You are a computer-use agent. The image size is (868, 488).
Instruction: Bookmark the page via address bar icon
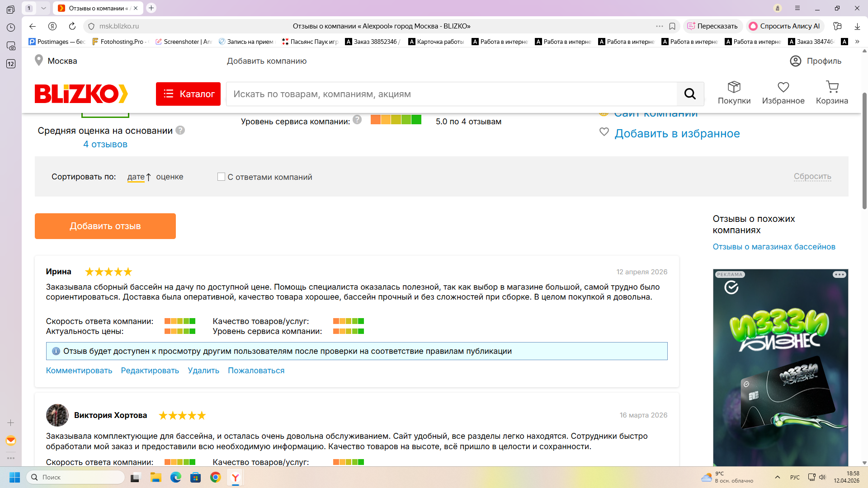click(x=672, y=26)
